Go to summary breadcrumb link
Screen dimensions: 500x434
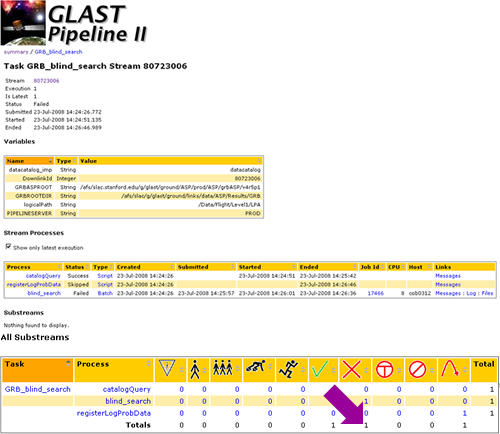coord(16,52)
